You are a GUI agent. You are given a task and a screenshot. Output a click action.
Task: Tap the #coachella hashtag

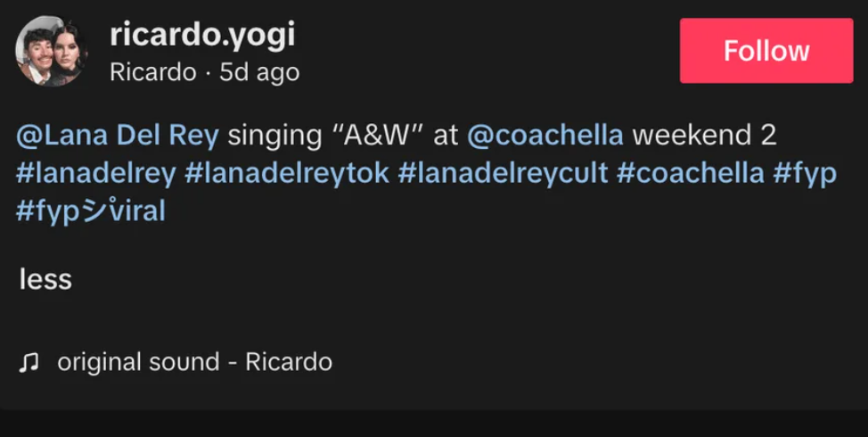(690, 173)
